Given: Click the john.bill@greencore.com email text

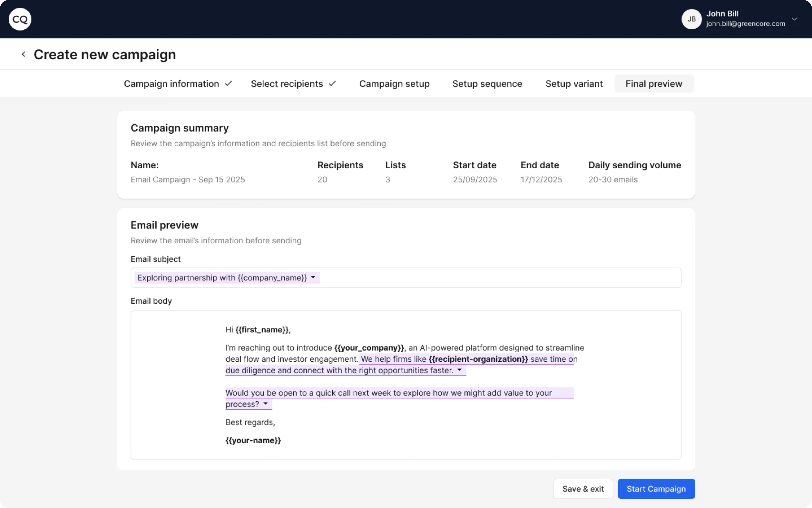Looking at the screenshot, I should pos(745,24).
